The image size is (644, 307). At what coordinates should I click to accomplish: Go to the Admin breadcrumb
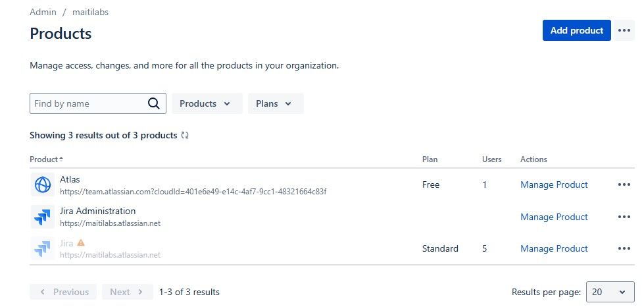pyautogui.click(x=43, y=12)
